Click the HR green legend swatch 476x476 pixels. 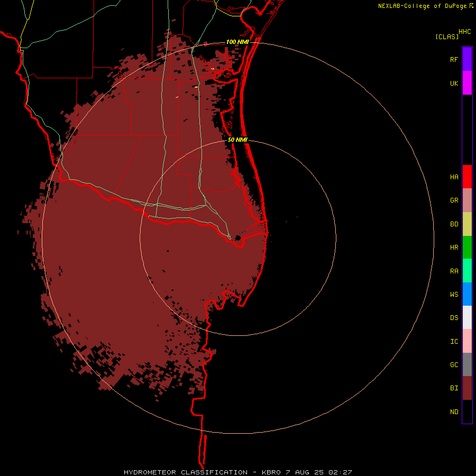(467, 248)
